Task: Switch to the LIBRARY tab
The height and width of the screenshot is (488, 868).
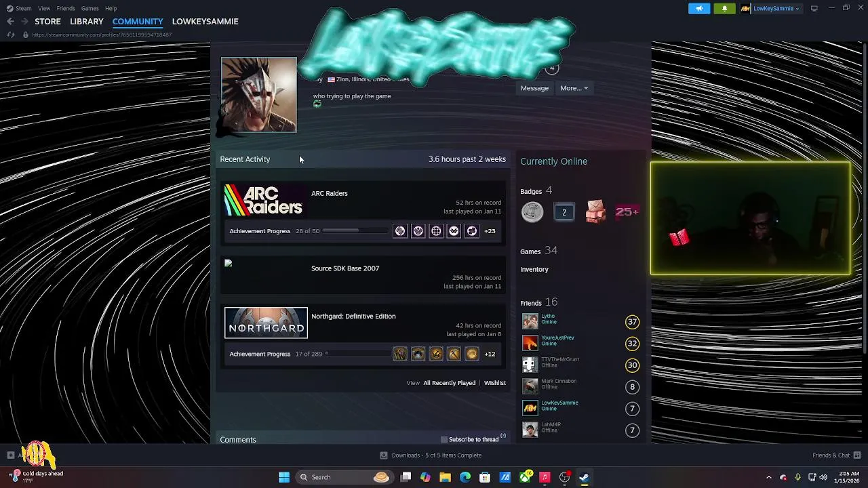Action: (x=87, y=22)
